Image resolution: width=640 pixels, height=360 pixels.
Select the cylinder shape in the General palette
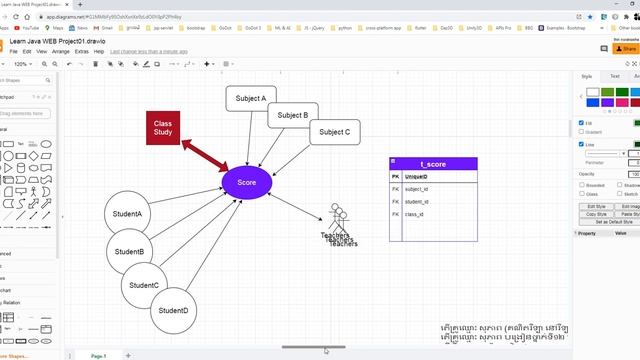21,168
